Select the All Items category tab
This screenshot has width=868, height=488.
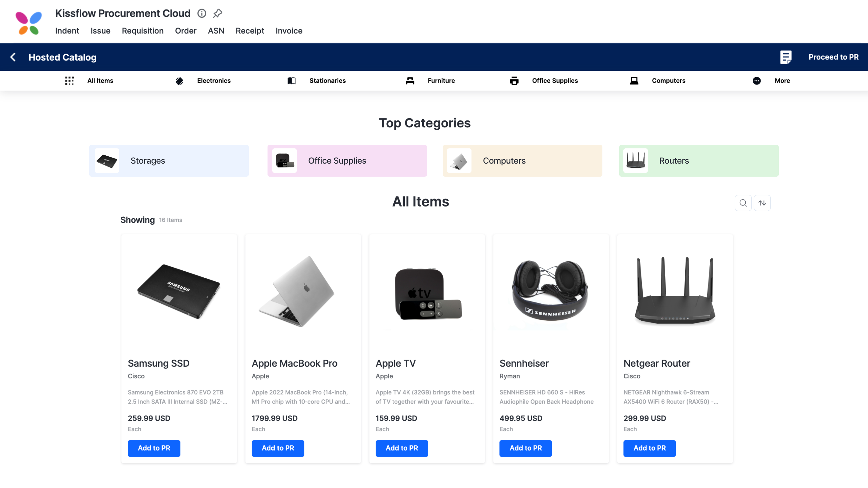tap(100, 81)
